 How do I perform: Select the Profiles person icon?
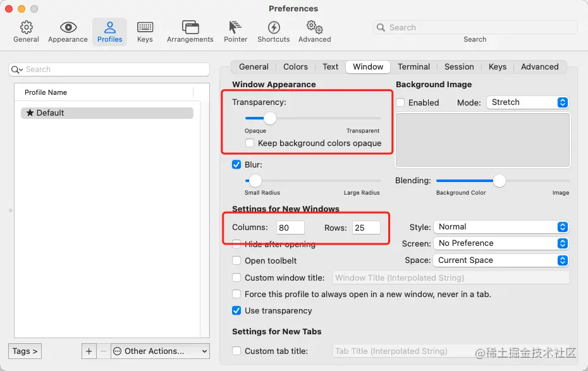tap(109, 27)
